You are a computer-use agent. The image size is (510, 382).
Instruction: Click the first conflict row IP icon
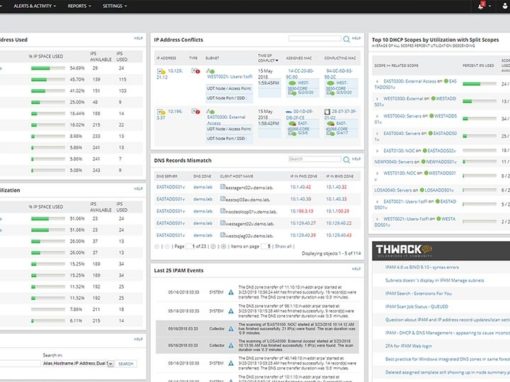161,71
